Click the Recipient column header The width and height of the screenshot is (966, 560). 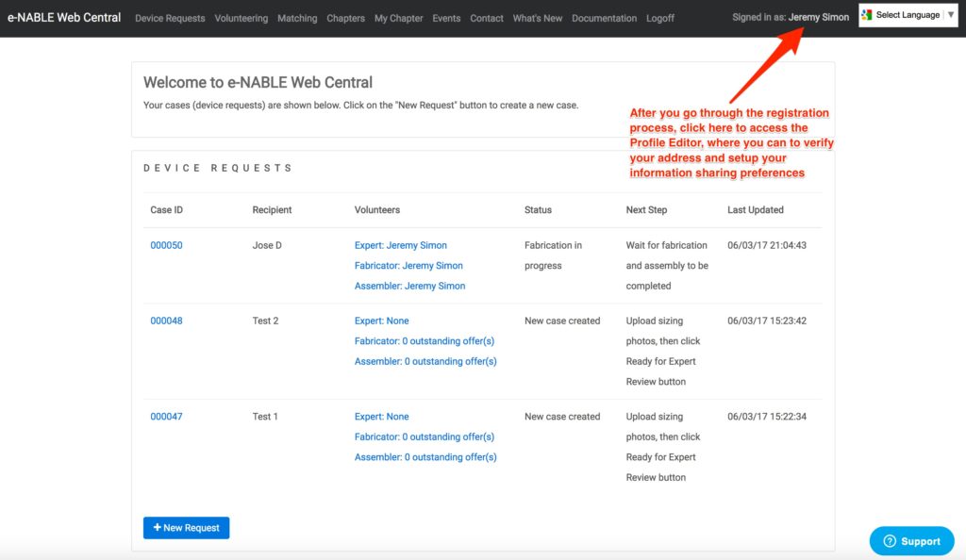coord(272,210)
